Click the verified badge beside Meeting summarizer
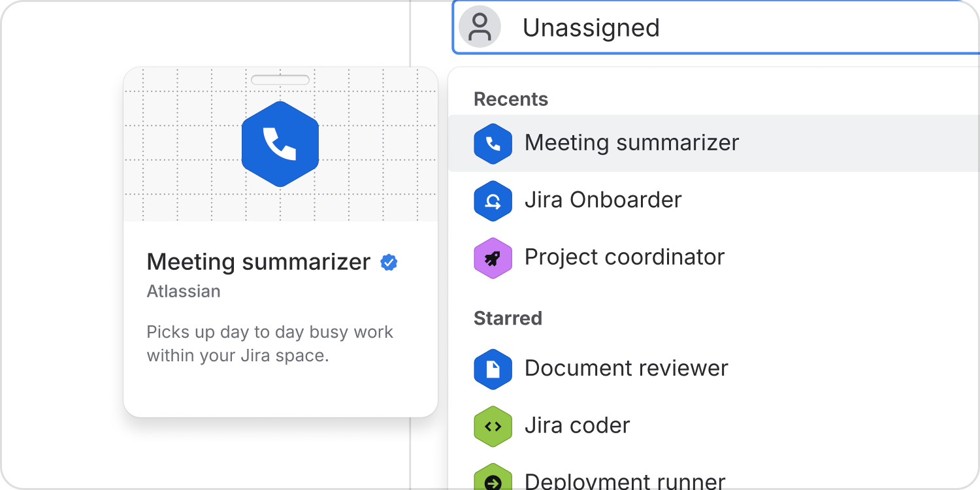Viewport: 980px width, 490px height. point(389,262)
